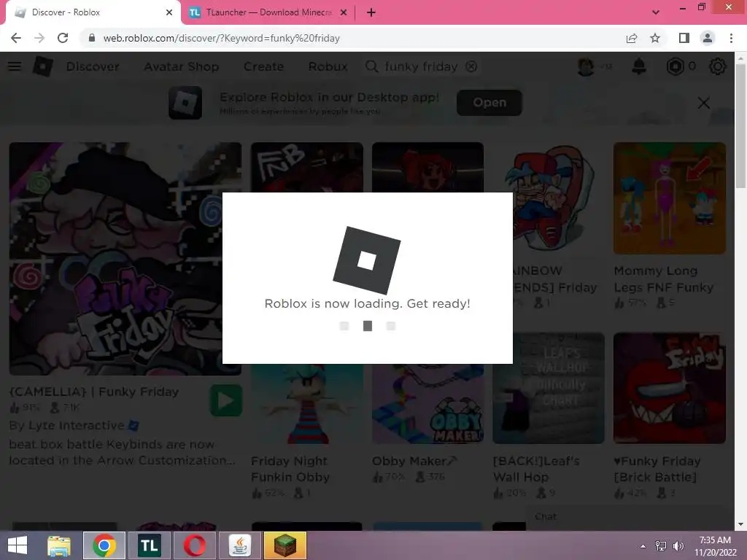This screenshot has height=560, width=747.
Task: Show hidden system tray icons
Action: tap(643, 546)
